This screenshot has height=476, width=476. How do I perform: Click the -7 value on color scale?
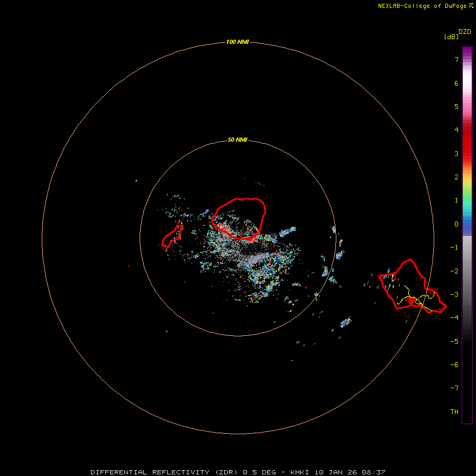(x=454, y=388)
